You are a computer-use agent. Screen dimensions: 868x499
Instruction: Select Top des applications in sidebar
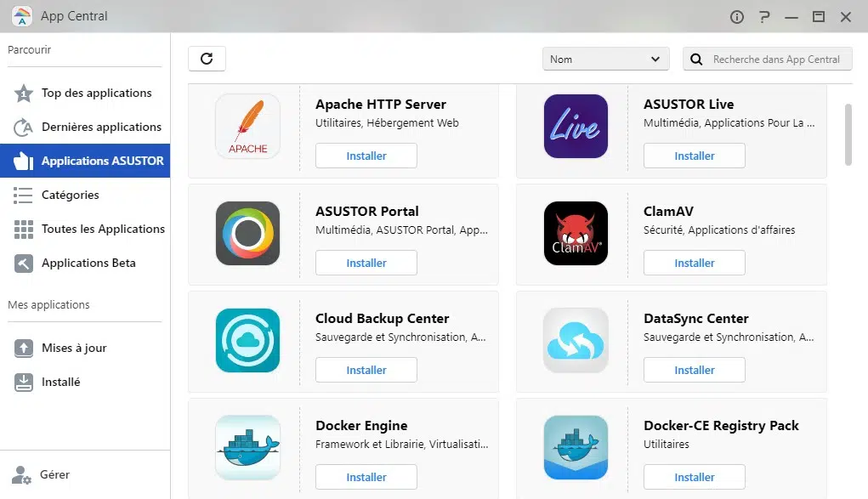[85, 93]
